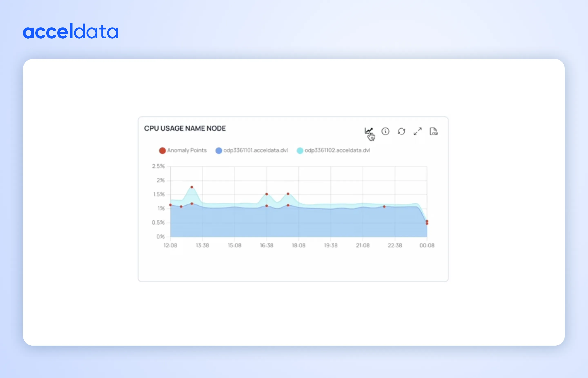Select the odp3361101.acceldata.dvl legend label
This screenshot has width=588, height=378.
(256, 151)
